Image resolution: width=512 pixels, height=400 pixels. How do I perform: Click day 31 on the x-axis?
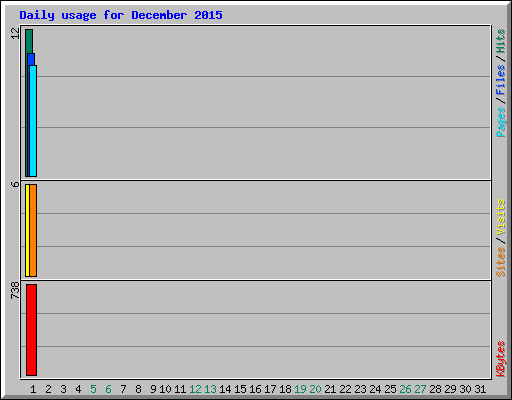point(480,389)
